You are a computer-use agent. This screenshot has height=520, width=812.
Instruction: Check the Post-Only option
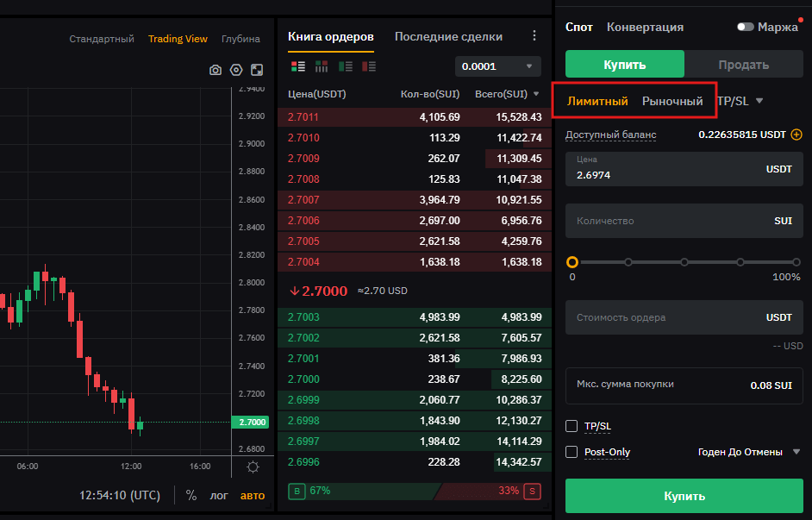pos(571,452)
